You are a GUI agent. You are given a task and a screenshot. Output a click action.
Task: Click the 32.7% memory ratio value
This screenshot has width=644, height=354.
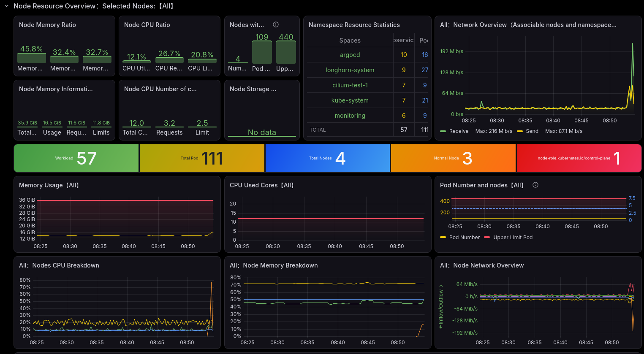97,52
